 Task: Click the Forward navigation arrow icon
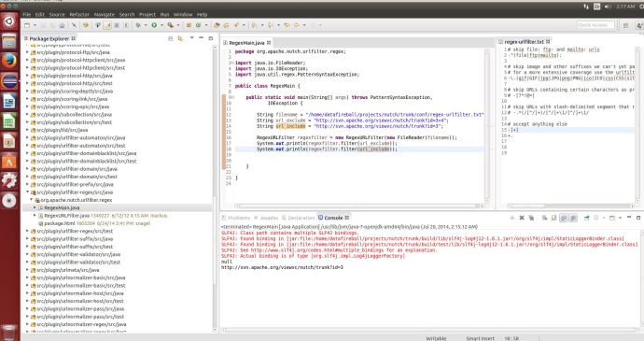tap(314, 25)
